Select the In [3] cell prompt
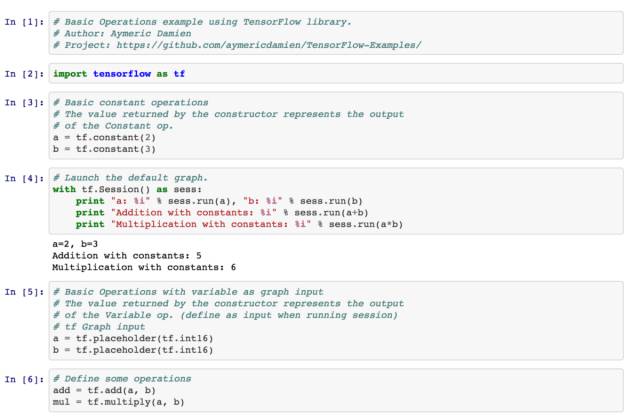Image resolution: width=640 pixels, height=419 pixels. click(24, 102)
